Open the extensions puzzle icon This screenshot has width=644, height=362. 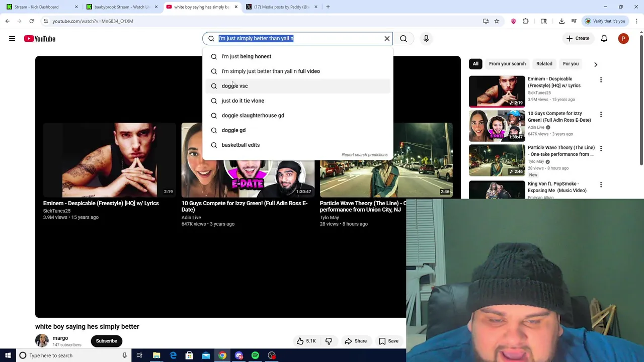click(526, 21)
